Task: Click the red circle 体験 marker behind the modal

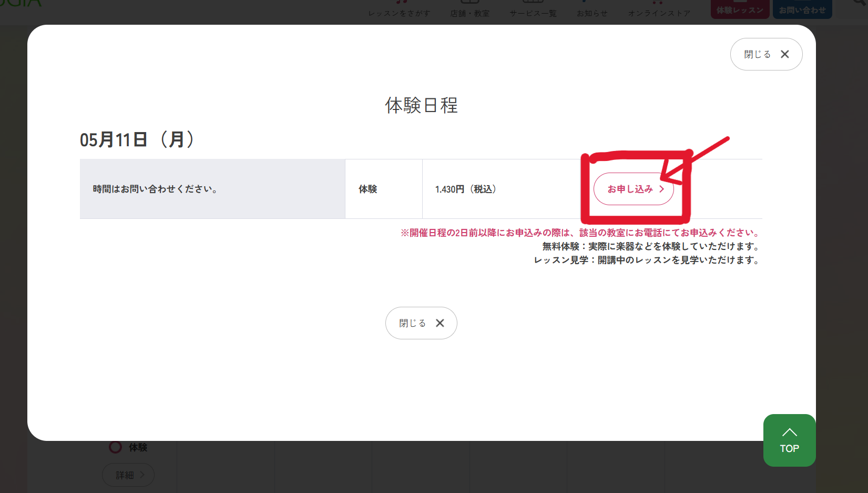Action: click(x=115, y=447)
